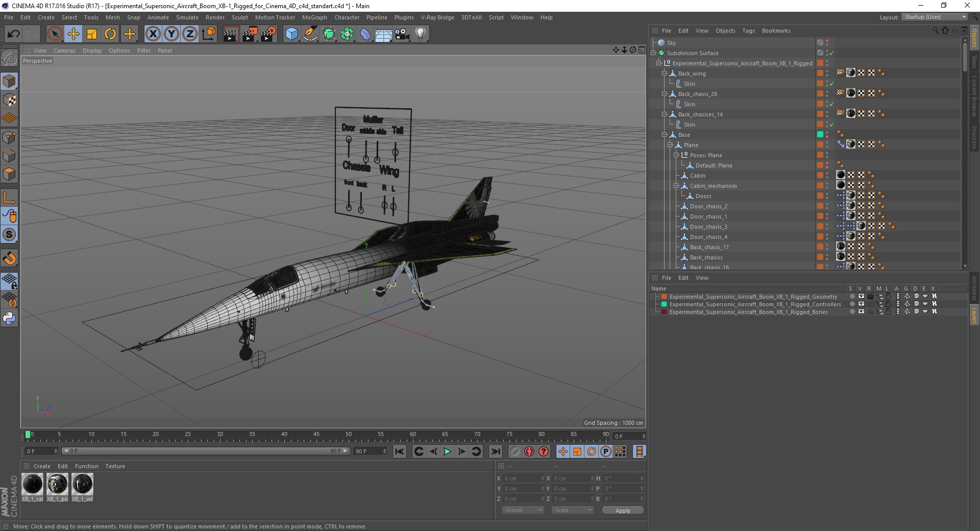Open the Takes side tab
The width and height of the screenshot is (980, 531).
(x=974, y=62)
